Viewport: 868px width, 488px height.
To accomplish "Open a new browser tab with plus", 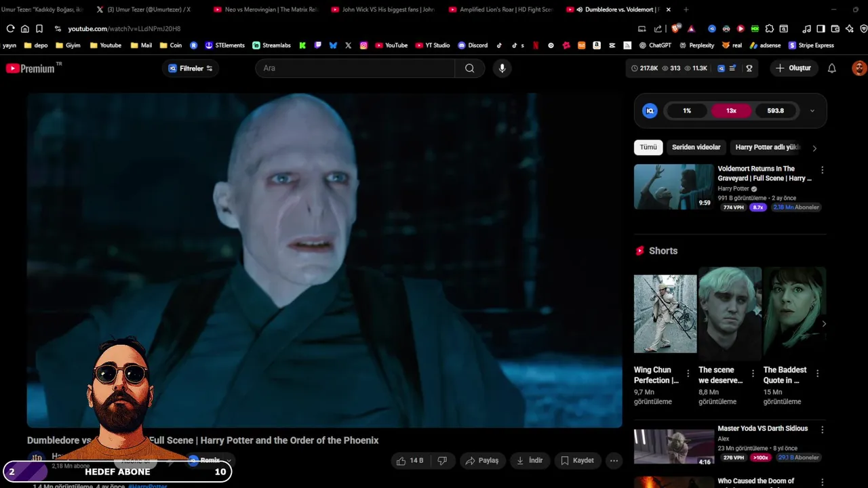I will [686, 9].
